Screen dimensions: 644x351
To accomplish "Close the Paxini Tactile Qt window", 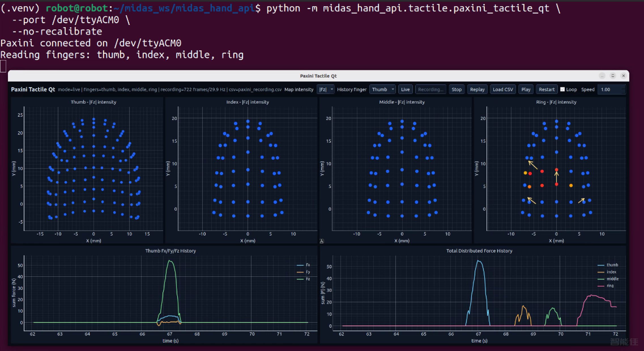I will (623, 76).
